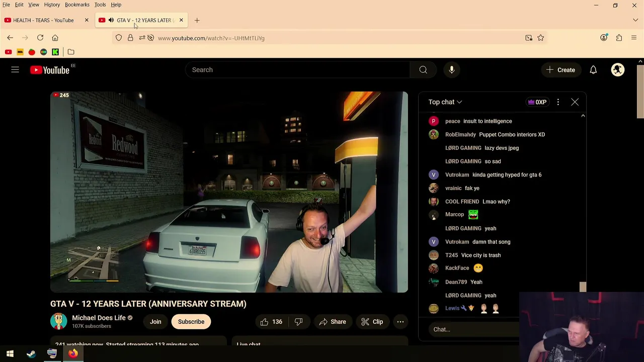
Task: Join Michael Does Life channel membership
Action: (155, 322)
